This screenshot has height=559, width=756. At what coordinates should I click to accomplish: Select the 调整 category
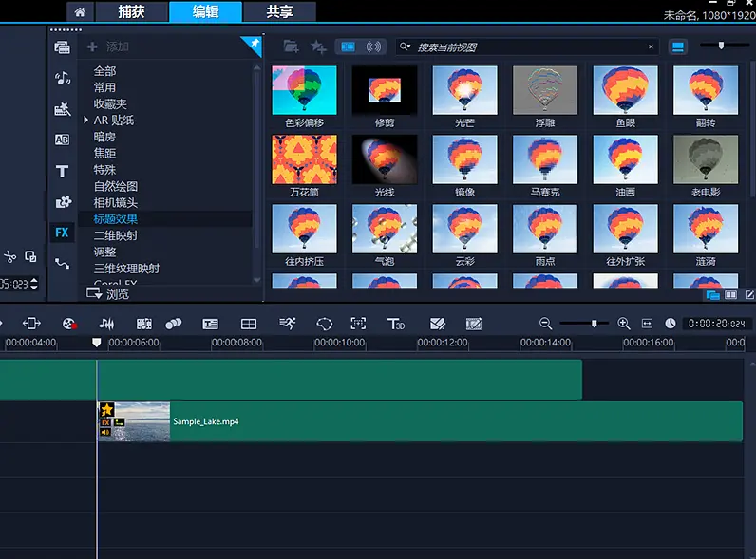click(x=104, y=252)
